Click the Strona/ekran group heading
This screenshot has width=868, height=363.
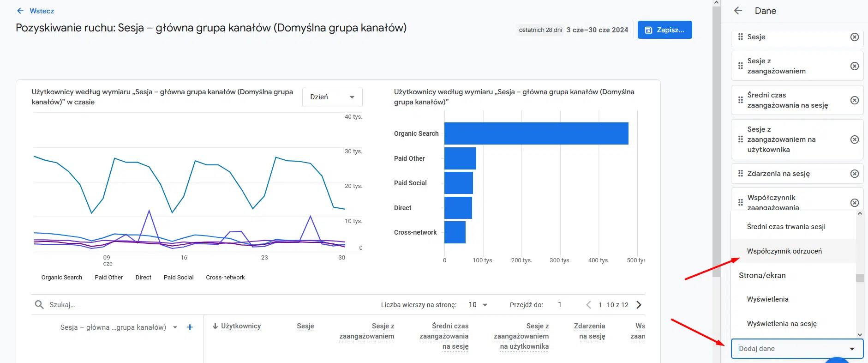[x=762, y=275]
